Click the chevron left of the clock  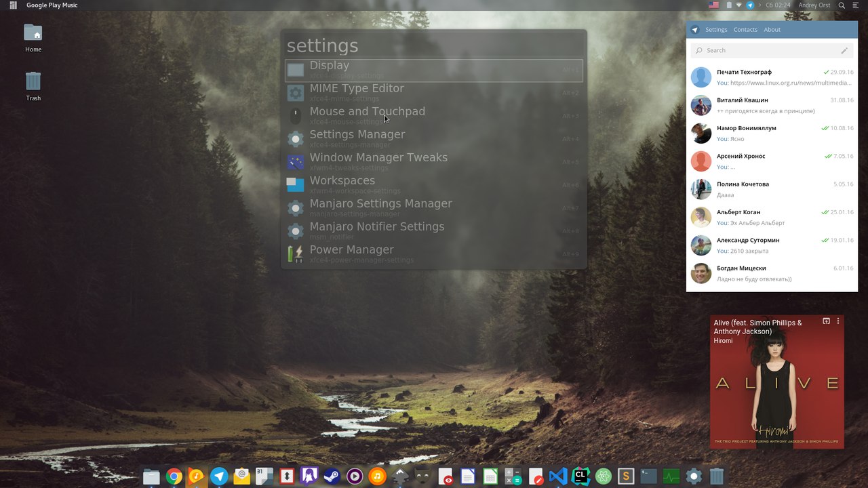tap(759, 5)
